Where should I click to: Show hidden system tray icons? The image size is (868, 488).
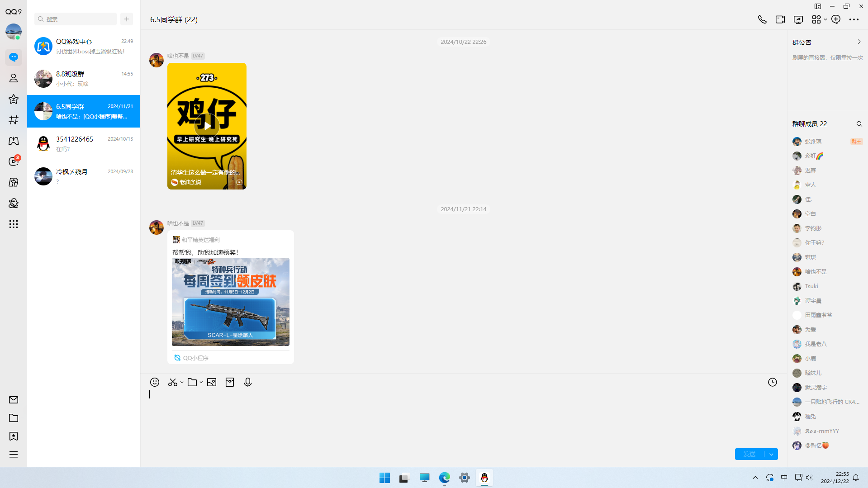point(755,478)
